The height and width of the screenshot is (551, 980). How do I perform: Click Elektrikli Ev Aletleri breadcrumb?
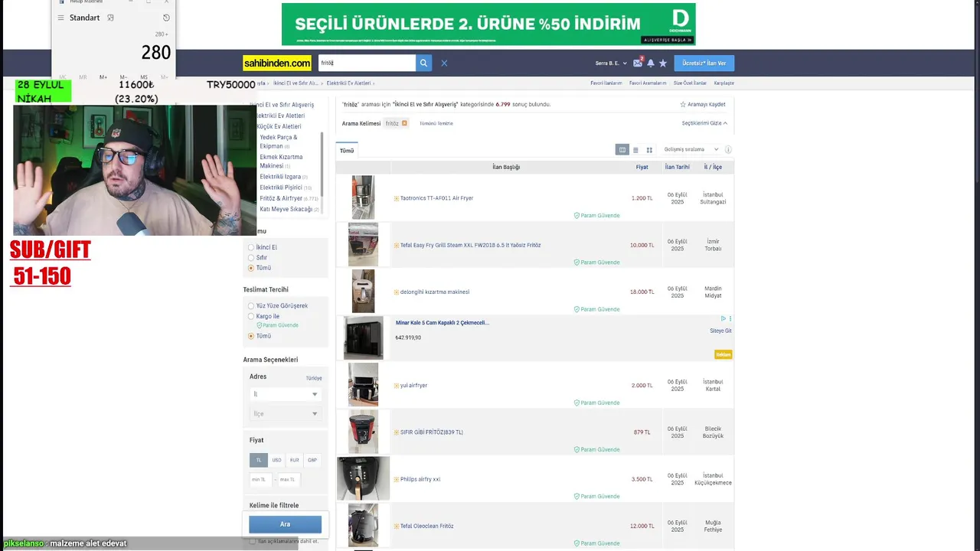point(348,83)
